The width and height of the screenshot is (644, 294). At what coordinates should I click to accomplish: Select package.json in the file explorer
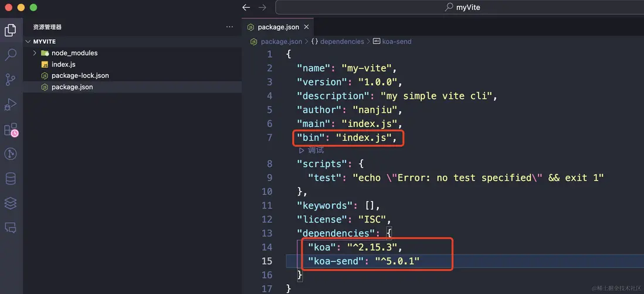(x=72, y=87)
